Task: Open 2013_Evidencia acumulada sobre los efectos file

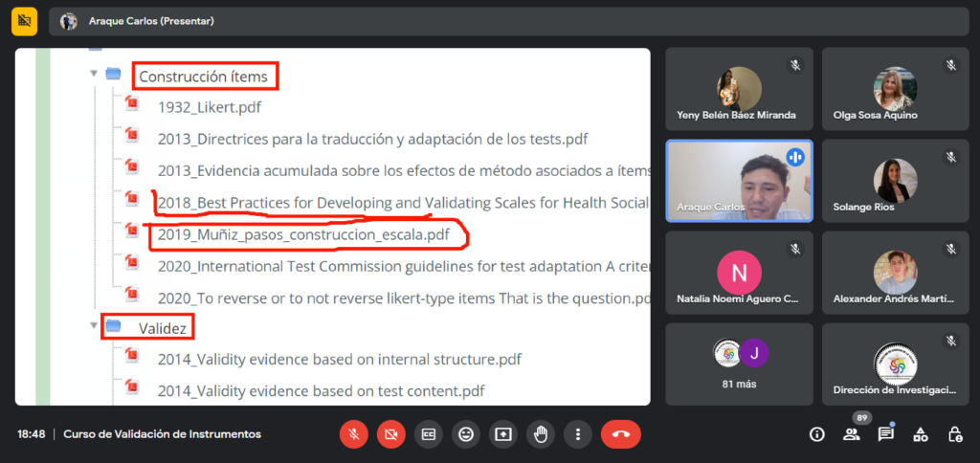Action: [404, 171]
